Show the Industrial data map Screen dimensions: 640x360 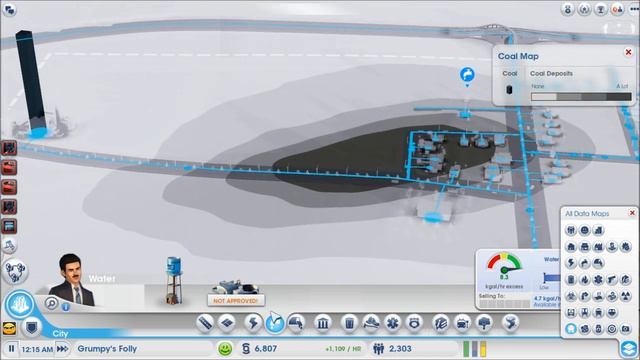(598, 247)
